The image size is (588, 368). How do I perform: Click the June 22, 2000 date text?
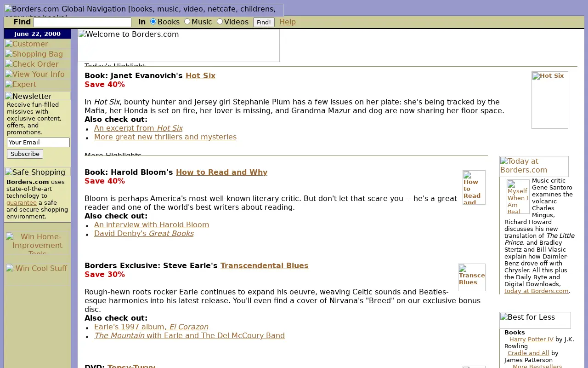(37, 34)
